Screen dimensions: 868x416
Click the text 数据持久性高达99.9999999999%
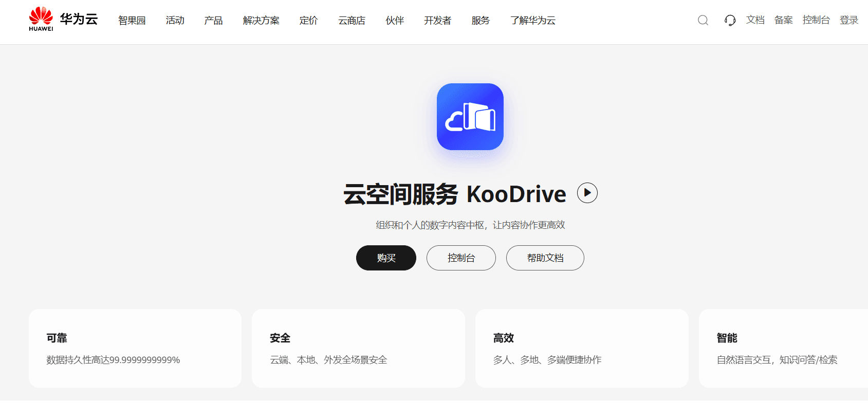[x=113, y=360]
